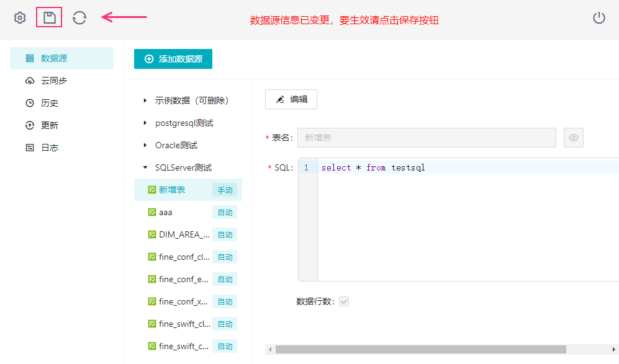Expand the postgresql测试 tree node
This screenshot has width=619, height=364.
pos(145,123)
